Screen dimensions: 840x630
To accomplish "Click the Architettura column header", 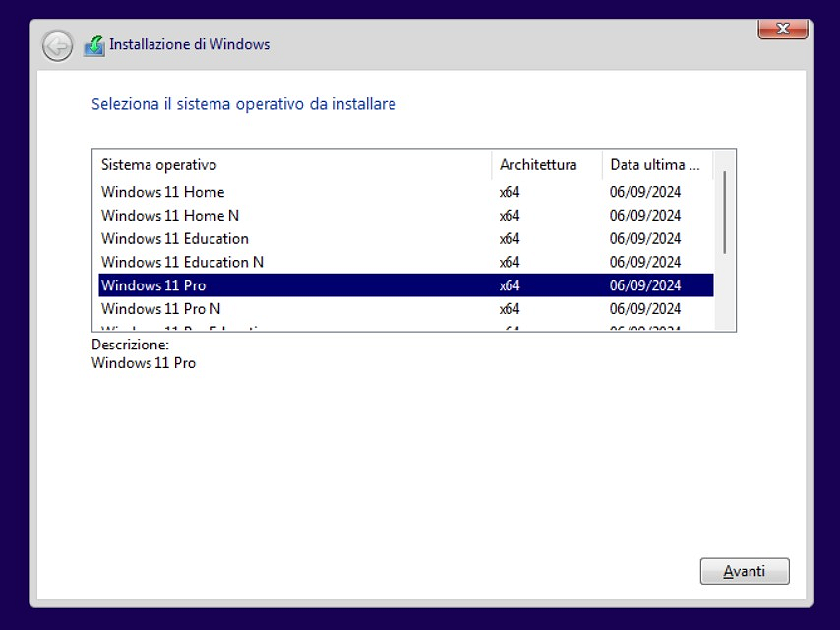I will tap(547, 165).
